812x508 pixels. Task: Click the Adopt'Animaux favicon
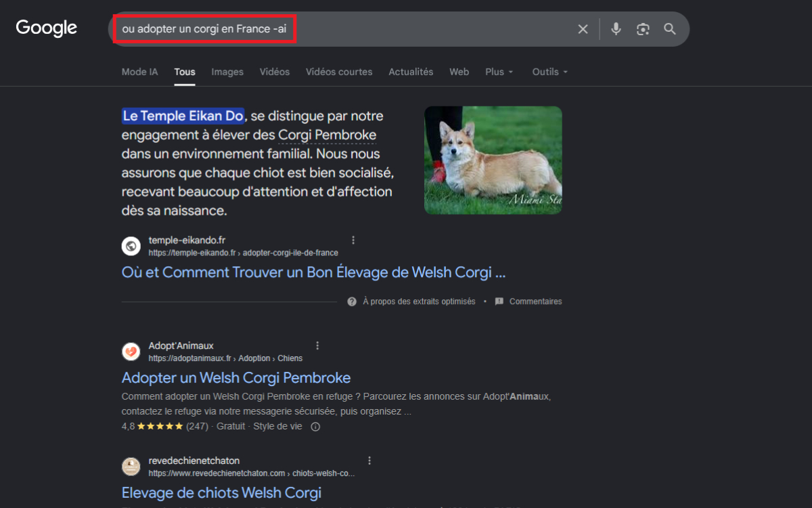click(x=131, y=352)
